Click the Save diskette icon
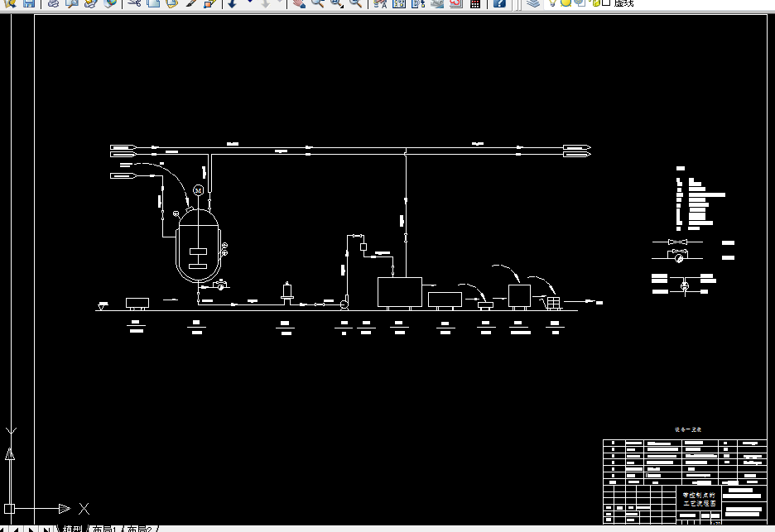775x532 pixels. tap(29, 3)
